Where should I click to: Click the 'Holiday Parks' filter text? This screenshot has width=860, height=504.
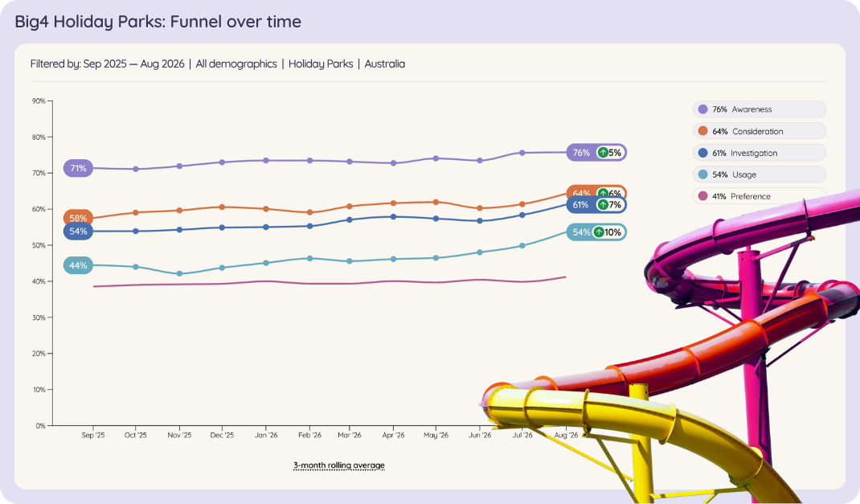click(321, 64)
